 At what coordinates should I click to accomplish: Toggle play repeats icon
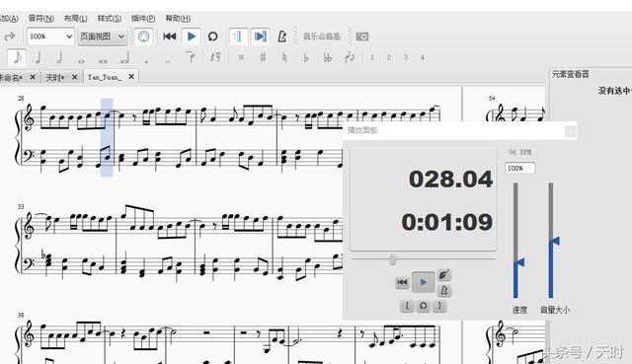coord(238,36)
